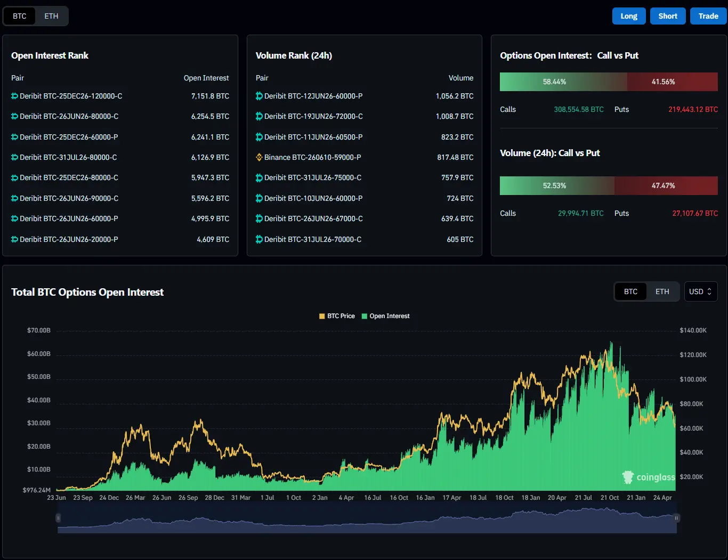
Task: Click the chart range navigator overview
Action: pyautogui.click(x=367, y=518)
